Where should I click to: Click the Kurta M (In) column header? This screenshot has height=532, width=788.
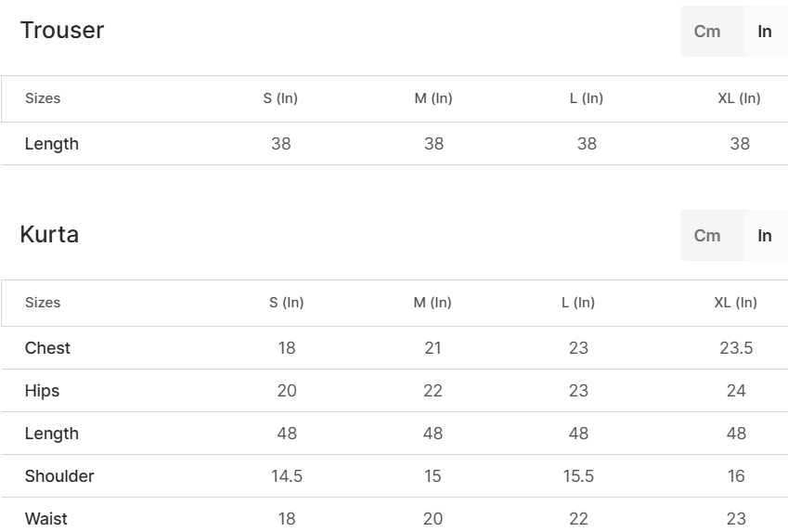pyautogui.click(x=433, y=302)
